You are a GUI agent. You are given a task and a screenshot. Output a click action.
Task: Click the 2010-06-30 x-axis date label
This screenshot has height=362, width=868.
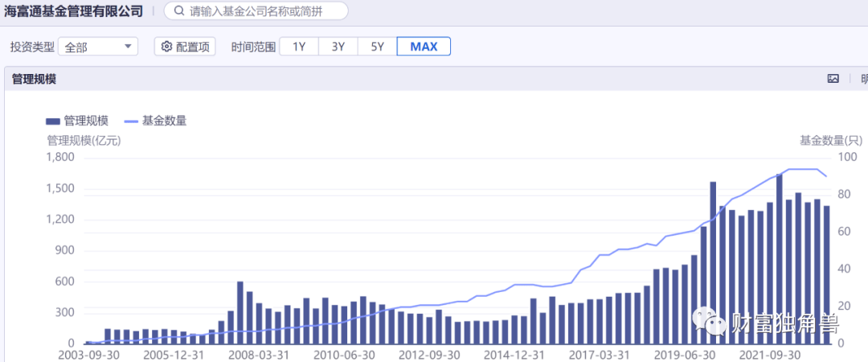344,355
